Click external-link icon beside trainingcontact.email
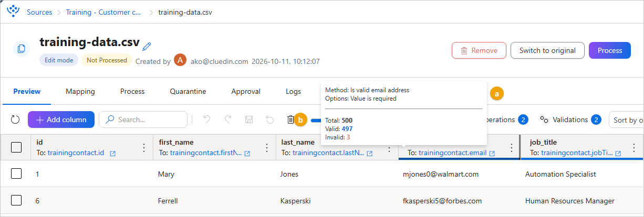The image size is (644, 217). [492, 154]
